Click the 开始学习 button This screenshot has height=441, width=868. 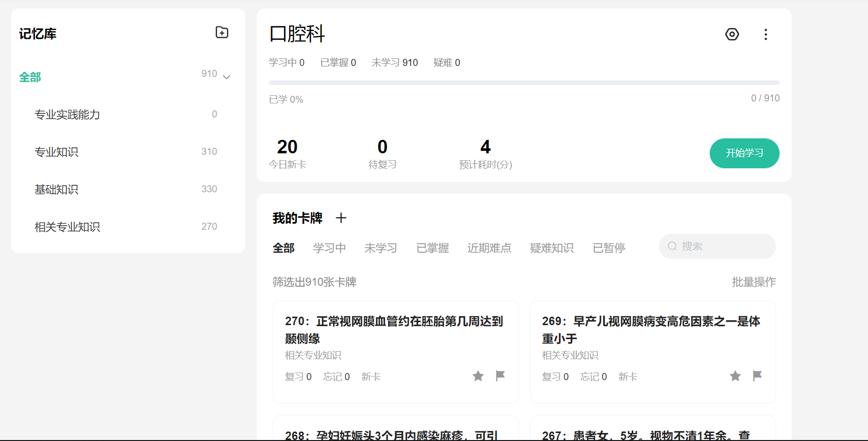744,153
